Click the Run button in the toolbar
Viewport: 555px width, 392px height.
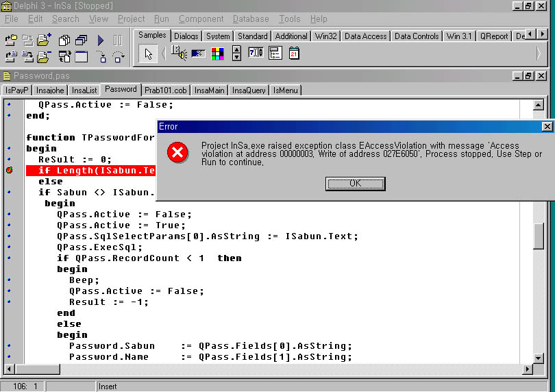(101, 40)
